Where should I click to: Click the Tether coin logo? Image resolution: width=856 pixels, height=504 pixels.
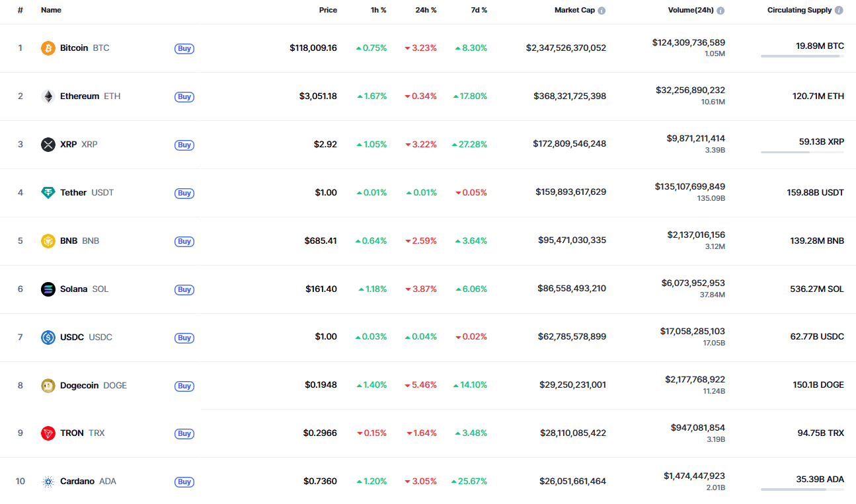click(48, 193)
